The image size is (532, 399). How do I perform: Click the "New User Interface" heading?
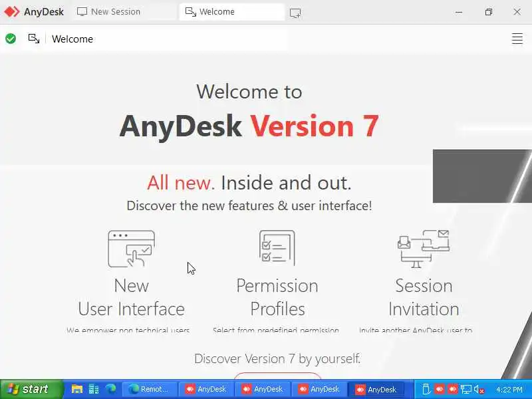coord(131,297)
